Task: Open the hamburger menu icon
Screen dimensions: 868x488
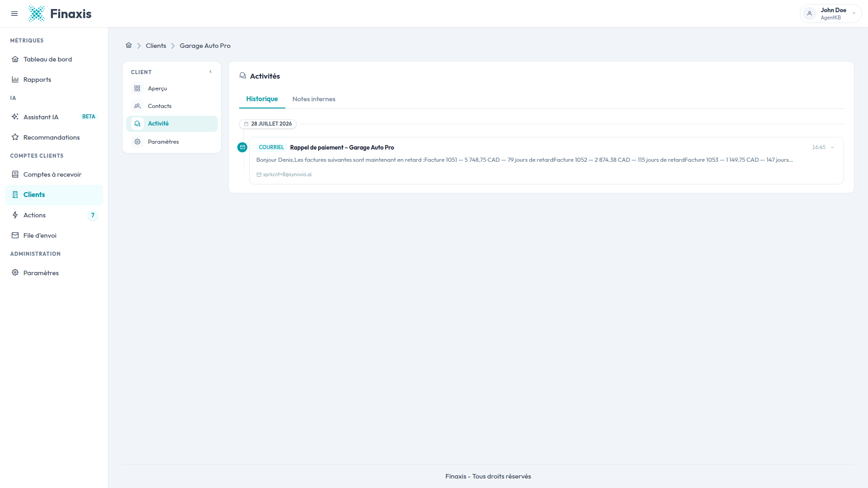Action: point(14,14)
